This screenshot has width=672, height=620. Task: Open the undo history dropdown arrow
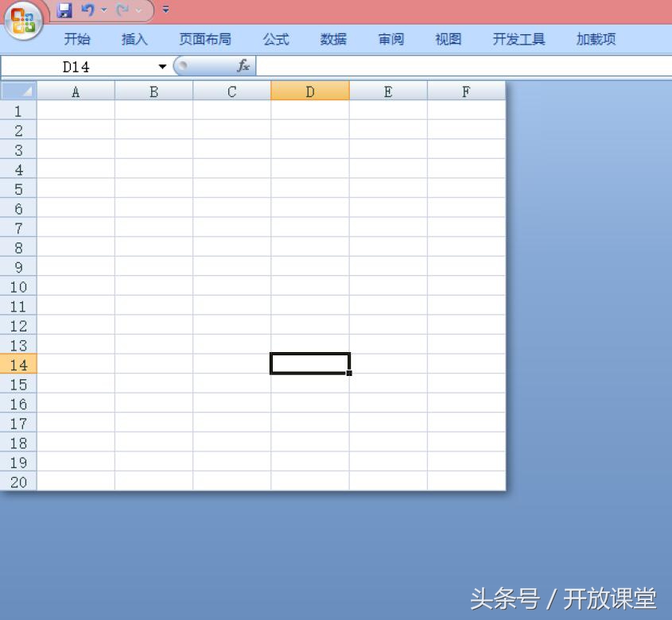point(104,10)
